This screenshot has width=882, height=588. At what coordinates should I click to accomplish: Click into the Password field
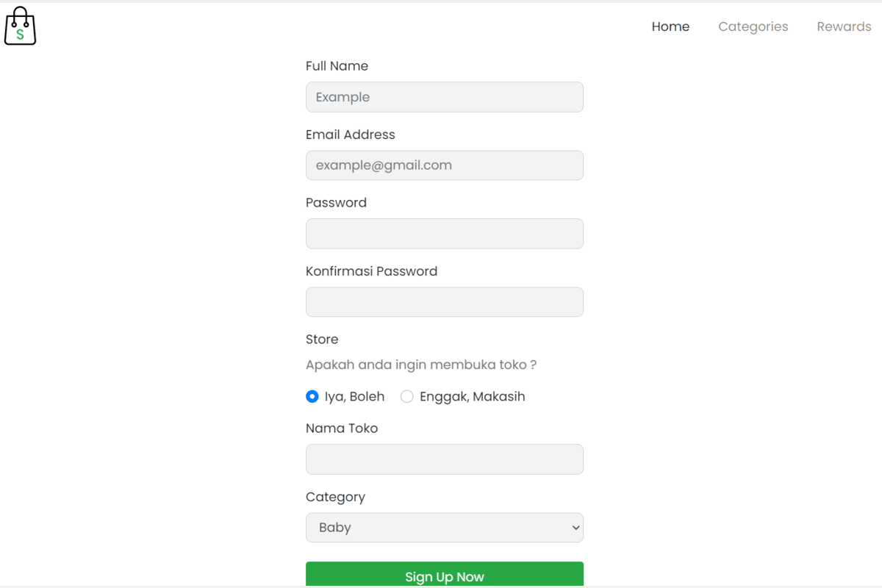pyautogui.click(x=444, y=234)
